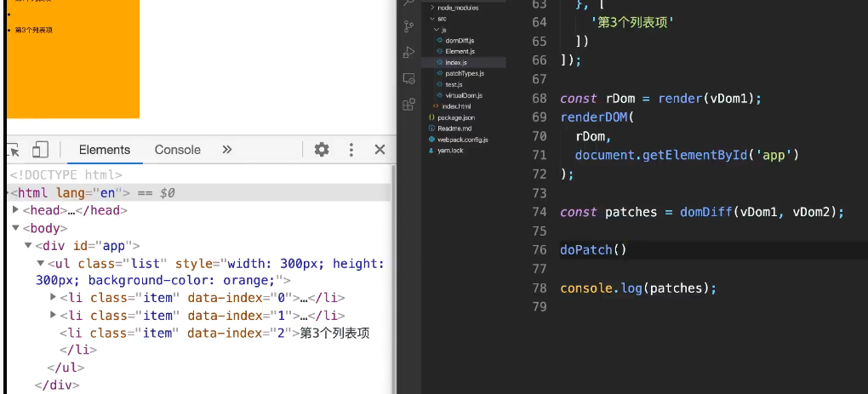Click the yarn.lock file icon
This screenshot has height=394, width=868.
click(x=431, y=151)
